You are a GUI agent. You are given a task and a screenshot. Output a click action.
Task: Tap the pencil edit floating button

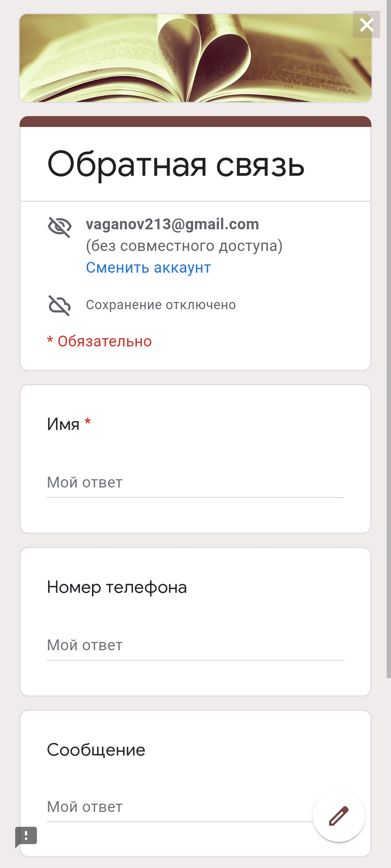339,816
